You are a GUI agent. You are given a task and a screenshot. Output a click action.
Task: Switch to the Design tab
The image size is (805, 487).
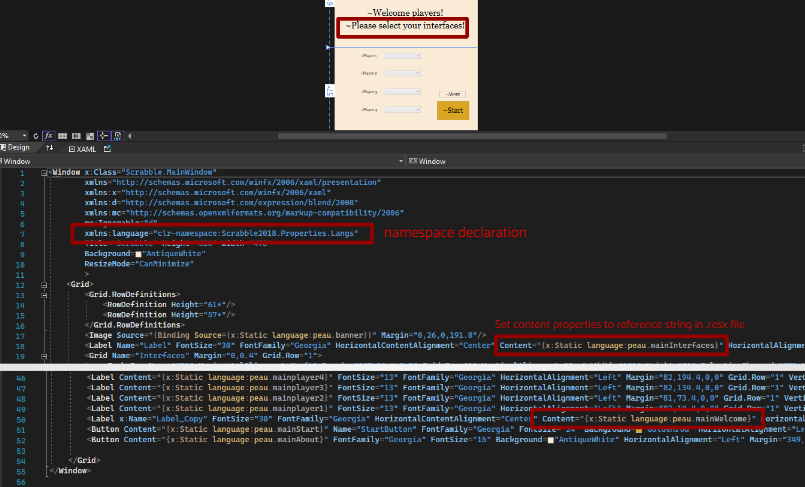coord(19,147)
